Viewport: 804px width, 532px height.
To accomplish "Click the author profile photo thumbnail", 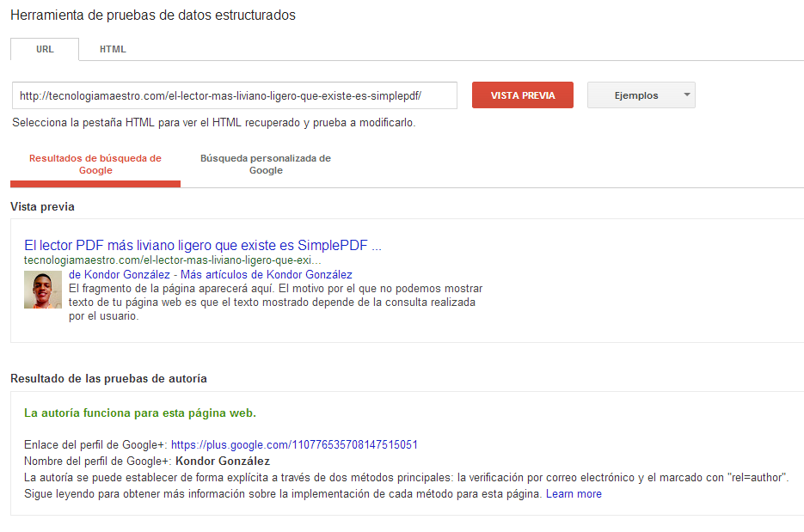I will point(43,290).
